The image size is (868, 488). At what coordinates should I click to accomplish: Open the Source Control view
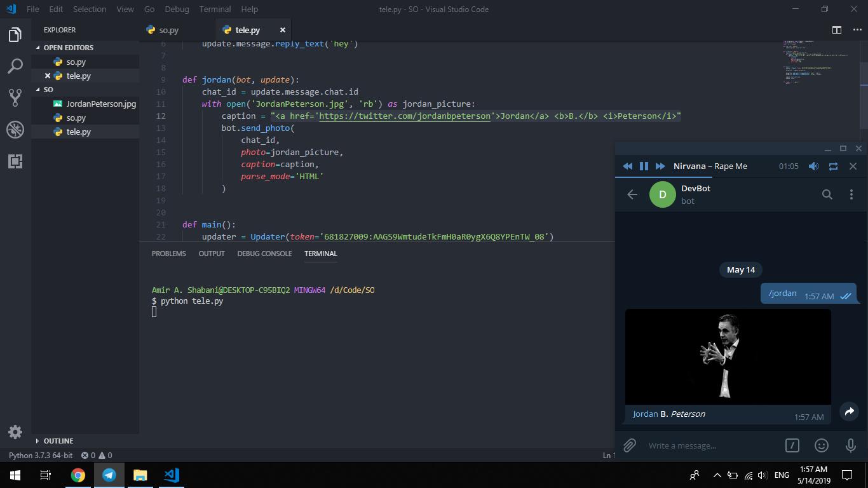15,97
